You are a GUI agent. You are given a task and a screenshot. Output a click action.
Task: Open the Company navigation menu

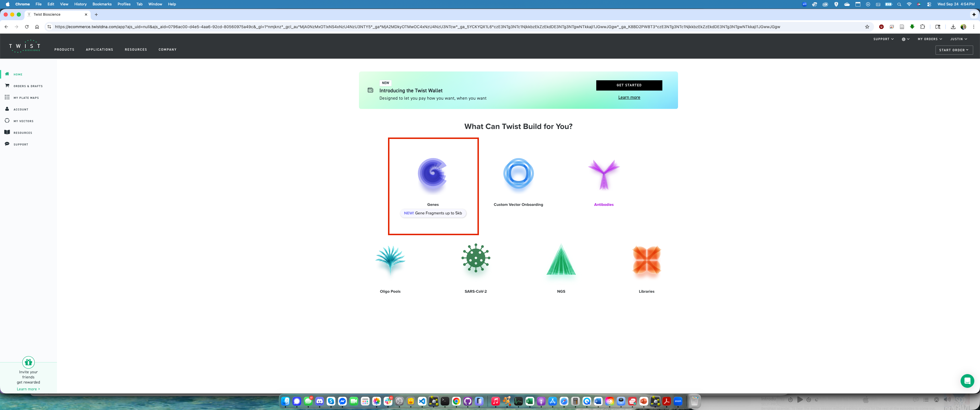point(168,50)
